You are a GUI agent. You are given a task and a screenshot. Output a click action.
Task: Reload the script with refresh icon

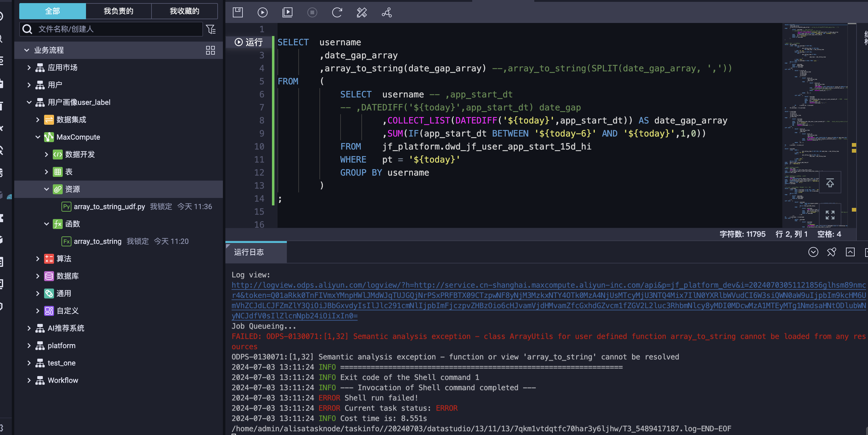(337, 12)
